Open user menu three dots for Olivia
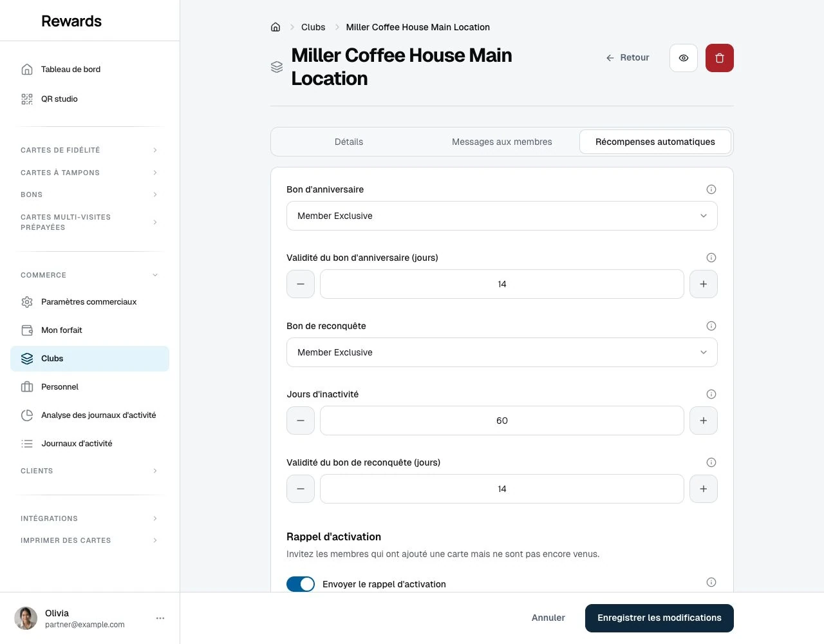 coord(160,618)
